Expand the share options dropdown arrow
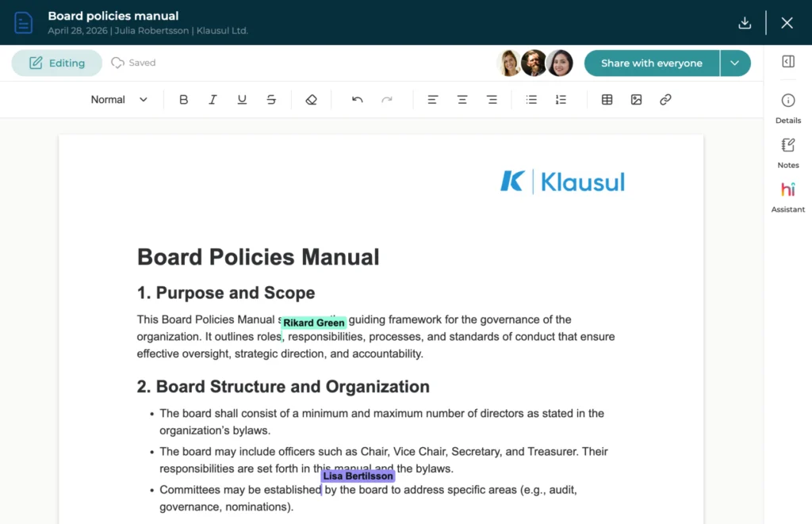 (x=735, y=63)
